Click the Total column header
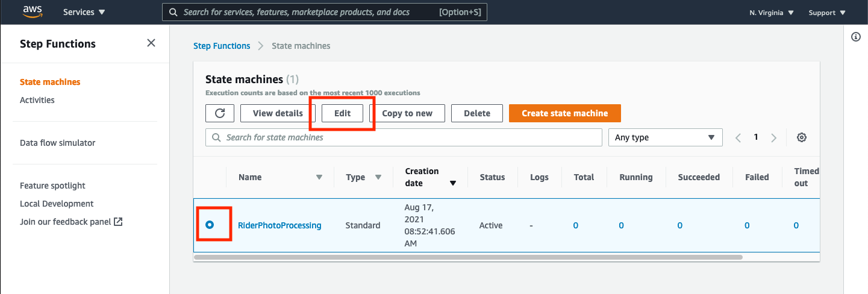Image resolution: width=868 pixels, height=294 pixels. coord(584,177)
